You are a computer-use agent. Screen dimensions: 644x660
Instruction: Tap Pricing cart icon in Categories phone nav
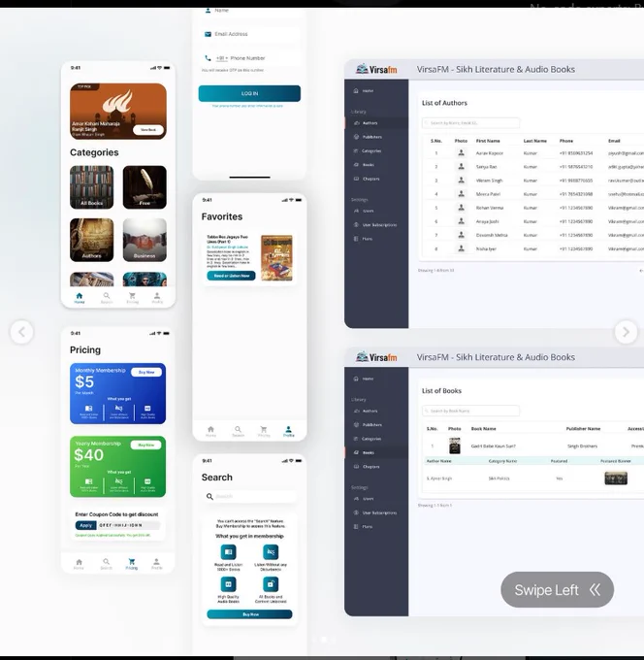[132, 298]
